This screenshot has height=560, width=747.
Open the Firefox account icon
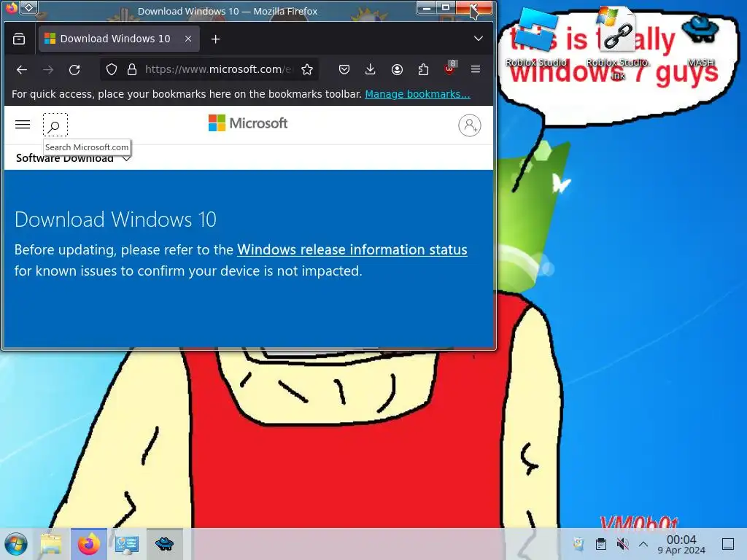coord(397,69)
